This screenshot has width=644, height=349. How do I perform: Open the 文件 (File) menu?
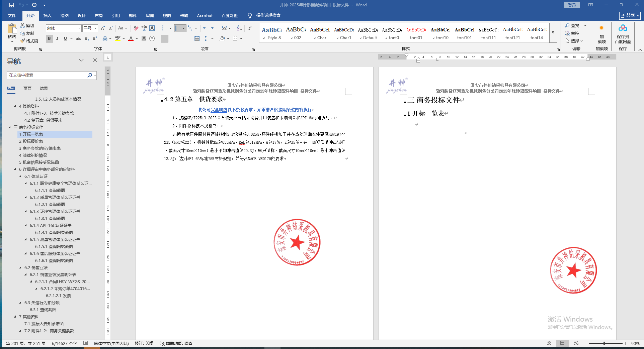tap(12, 15)
